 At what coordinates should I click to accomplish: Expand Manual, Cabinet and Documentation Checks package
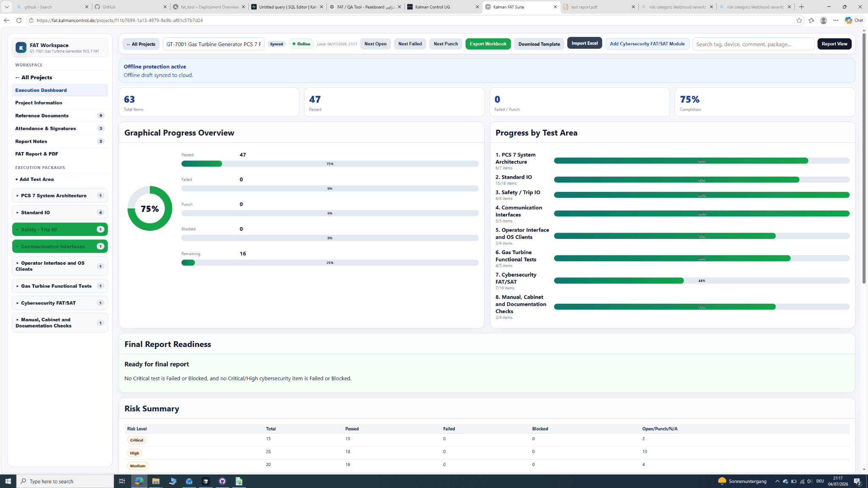point(60,323)
